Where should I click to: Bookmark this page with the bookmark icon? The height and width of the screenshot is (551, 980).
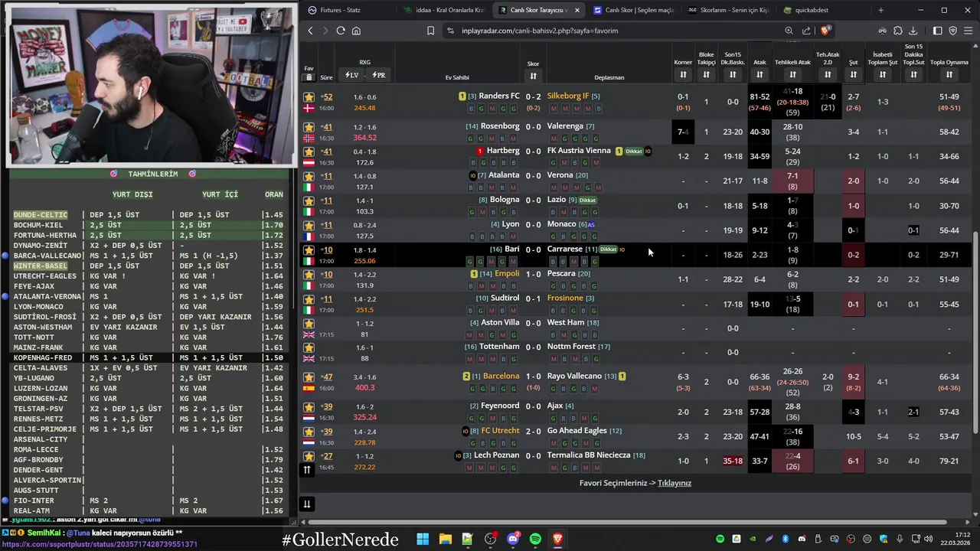coord(430,31)
